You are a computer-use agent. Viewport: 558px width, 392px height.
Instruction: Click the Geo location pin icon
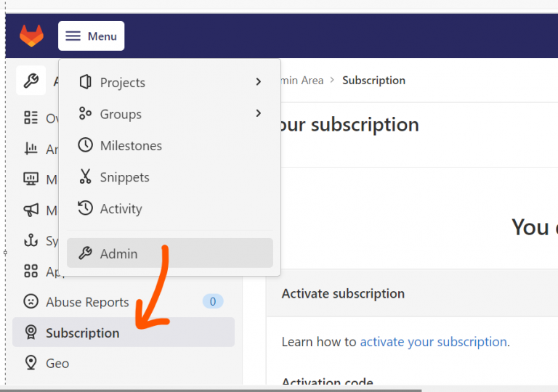[x=31, y=363]
